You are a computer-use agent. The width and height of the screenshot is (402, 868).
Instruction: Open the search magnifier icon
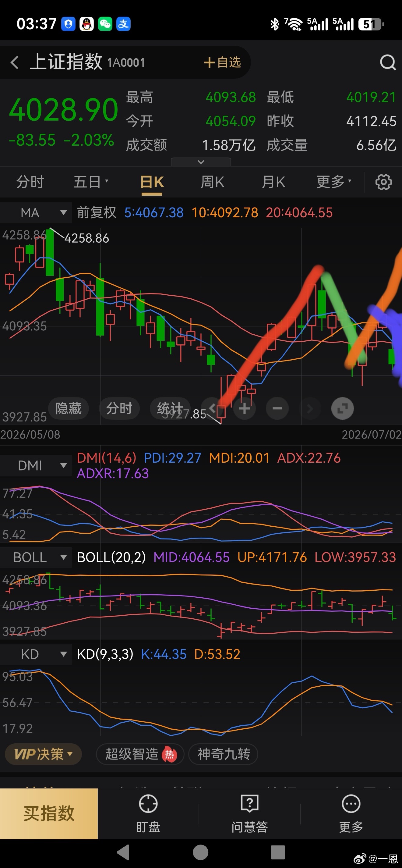[x=388, y=62]
